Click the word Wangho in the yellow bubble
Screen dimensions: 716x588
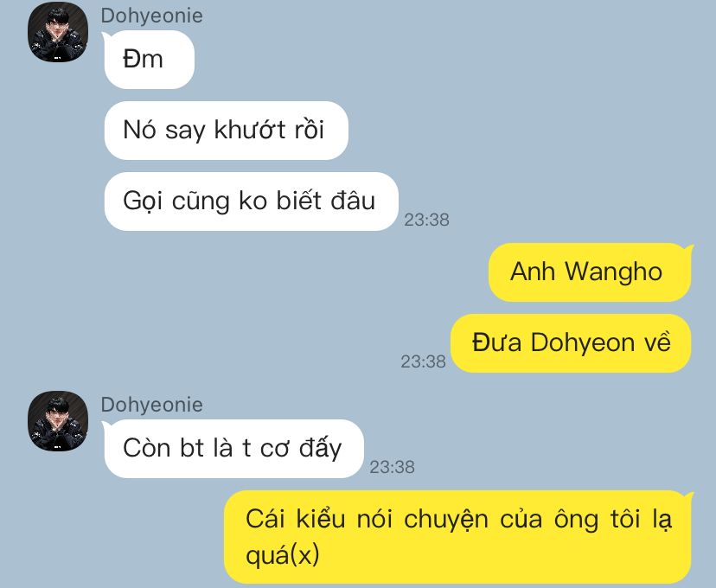(614, 272)
